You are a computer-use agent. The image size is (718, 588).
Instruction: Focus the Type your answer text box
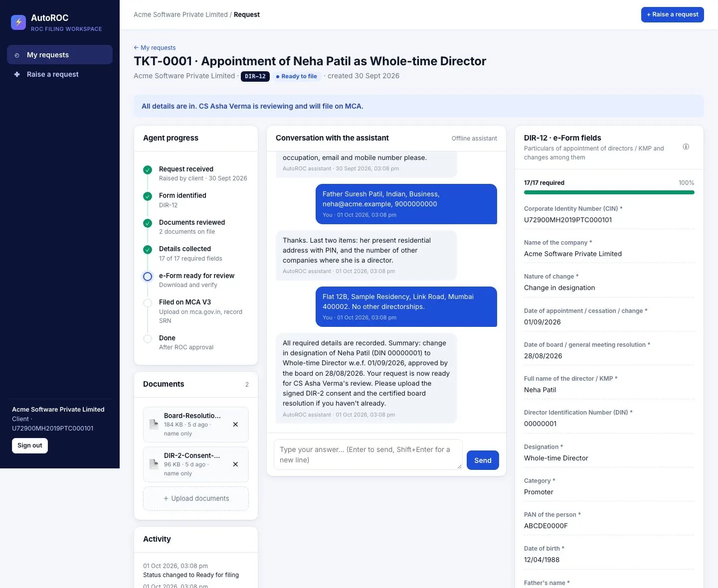pos(368,454)
